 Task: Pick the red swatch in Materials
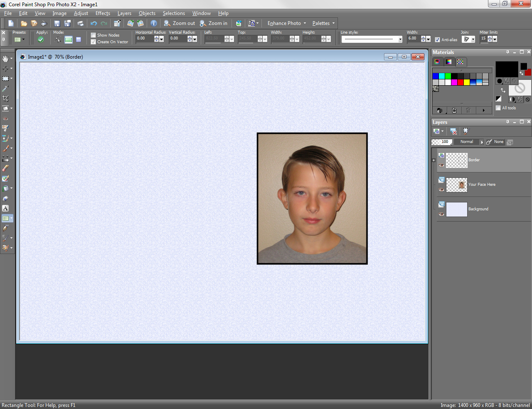tap(461, 82)
